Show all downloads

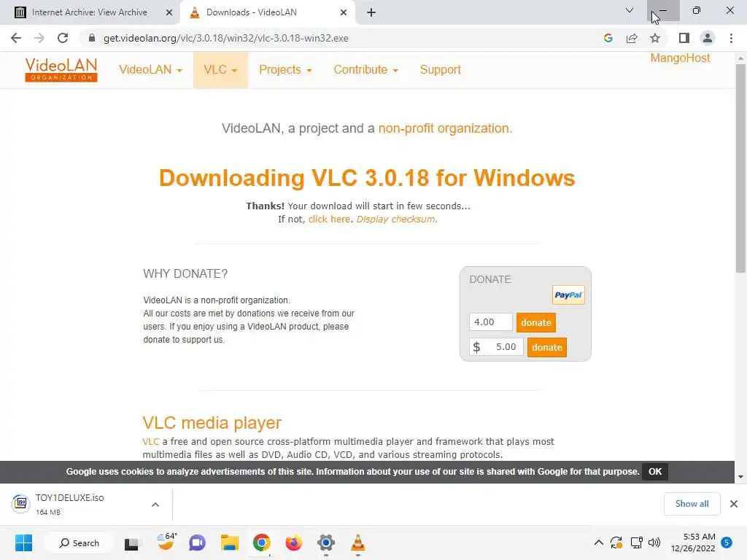pos(692,504)
